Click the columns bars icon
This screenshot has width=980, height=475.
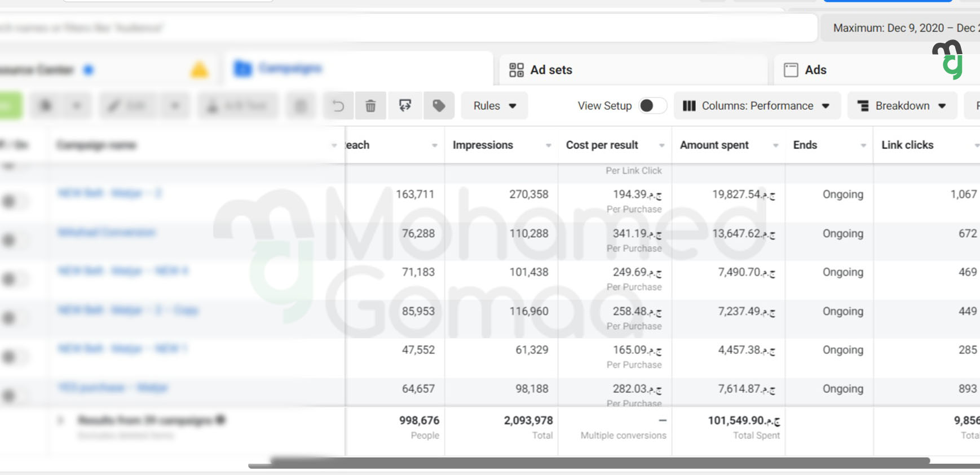click(x=689, y=106)
